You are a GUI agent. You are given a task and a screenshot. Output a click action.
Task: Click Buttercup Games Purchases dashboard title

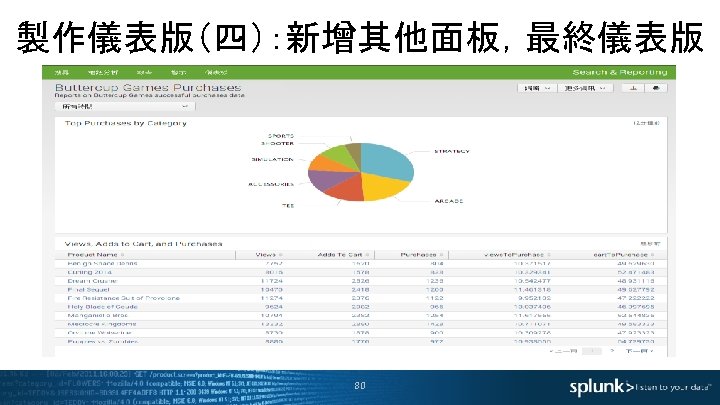[x=148, y=87]
